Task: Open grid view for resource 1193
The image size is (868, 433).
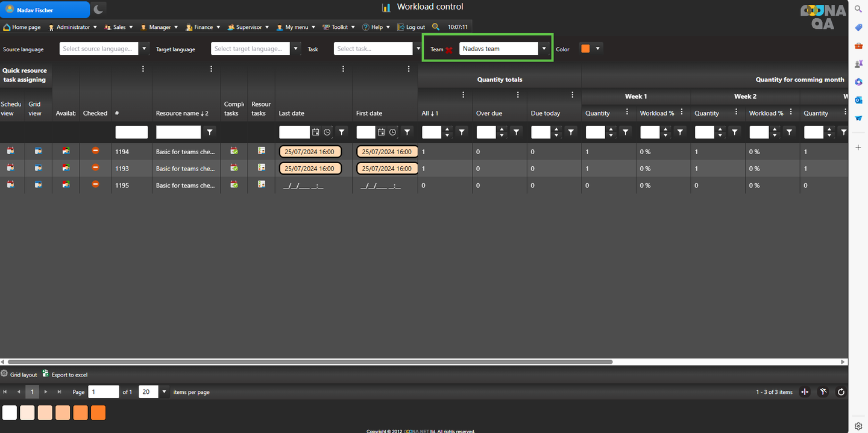Action: coord(38,167)
